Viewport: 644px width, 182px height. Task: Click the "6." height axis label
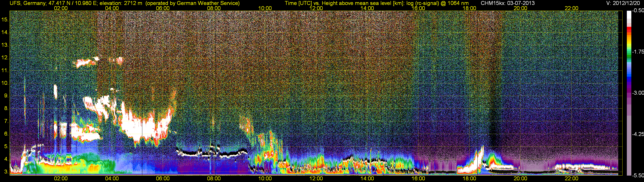tap(6, 134)
